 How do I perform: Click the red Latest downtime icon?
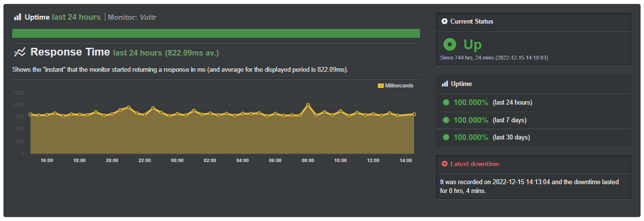[445, 164]
